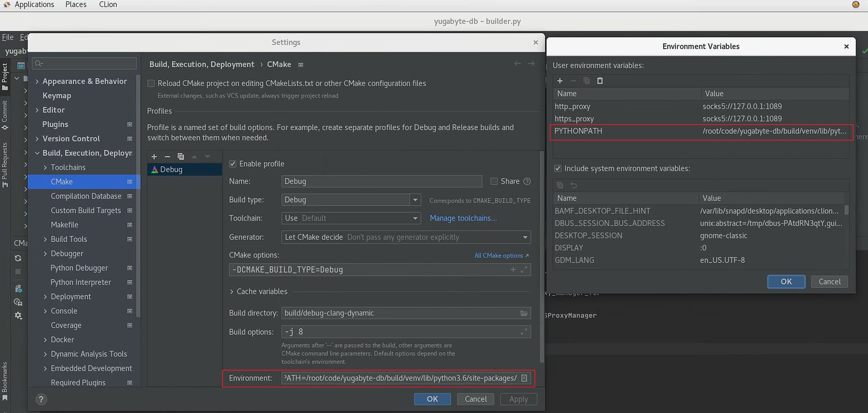Remove the selected CMake profile
Image resolution: width=868 pixels, height=413 pixels.
[x=167, y=156]
